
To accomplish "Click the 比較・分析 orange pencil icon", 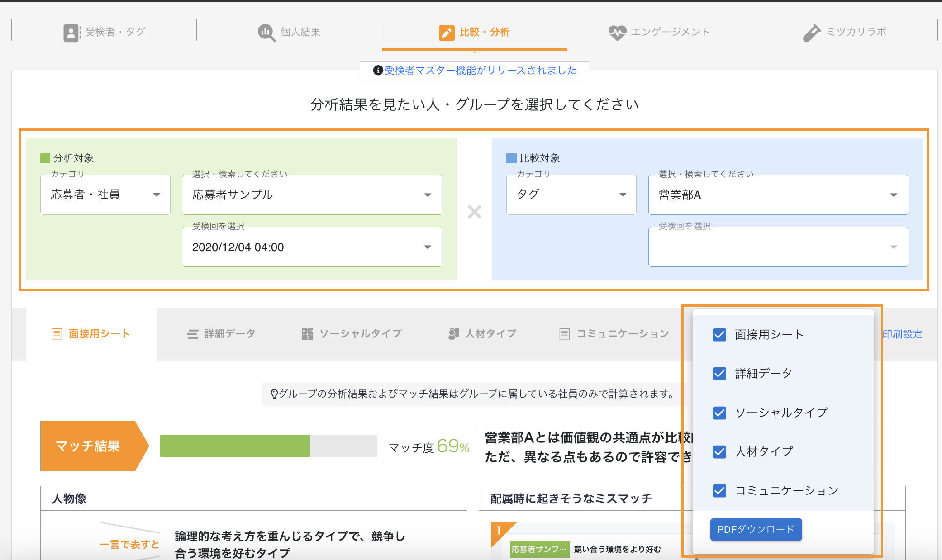I will [x=447, y=33].
